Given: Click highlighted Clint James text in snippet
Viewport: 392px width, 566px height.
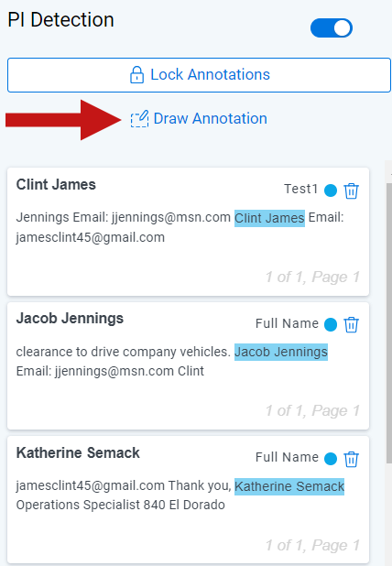Looking at the screenshot, I should click(x=269, y=218).
